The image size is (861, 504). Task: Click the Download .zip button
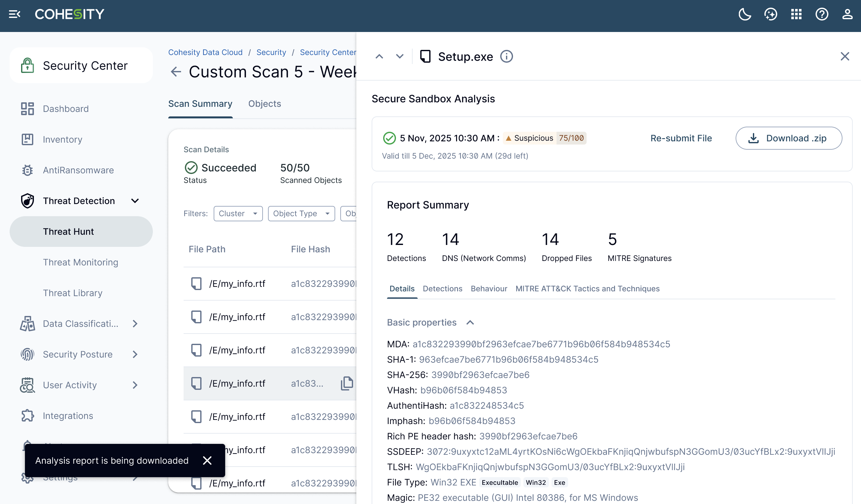[789, 138]
